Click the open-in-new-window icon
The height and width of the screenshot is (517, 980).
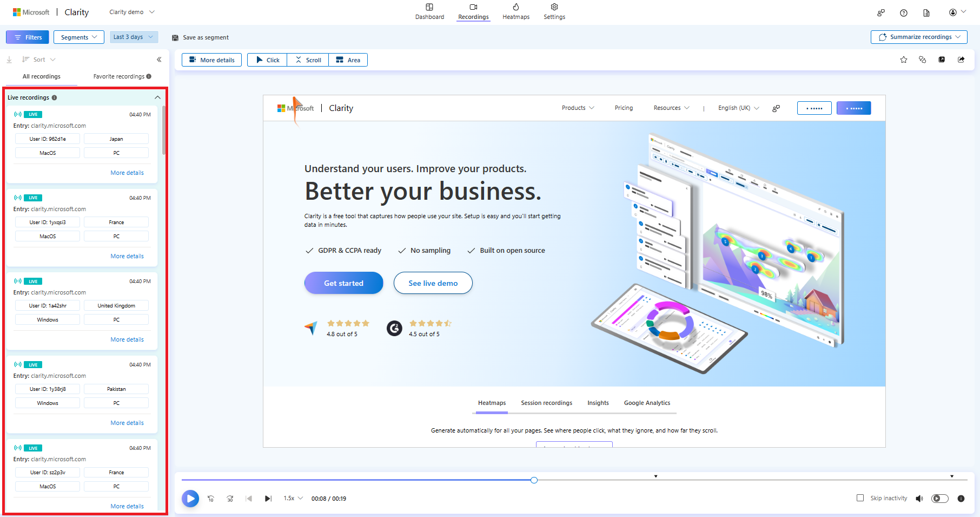(x=942, y=60)
